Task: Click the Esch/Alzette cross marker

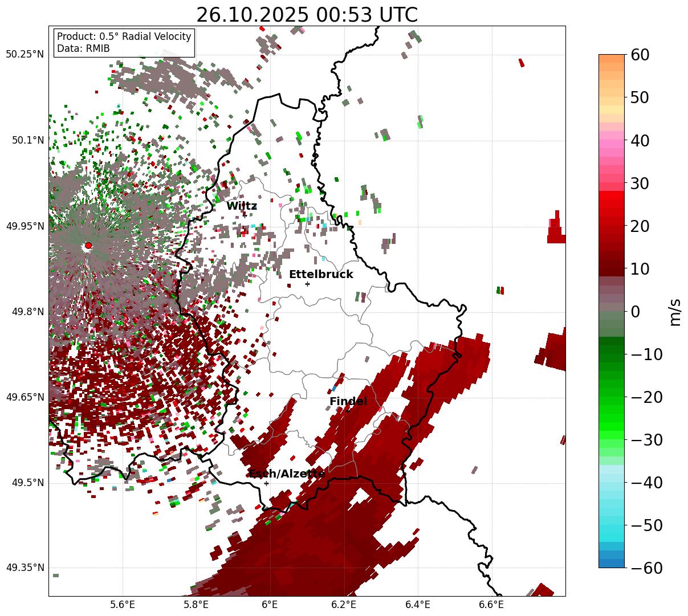Action: point(266,483)
